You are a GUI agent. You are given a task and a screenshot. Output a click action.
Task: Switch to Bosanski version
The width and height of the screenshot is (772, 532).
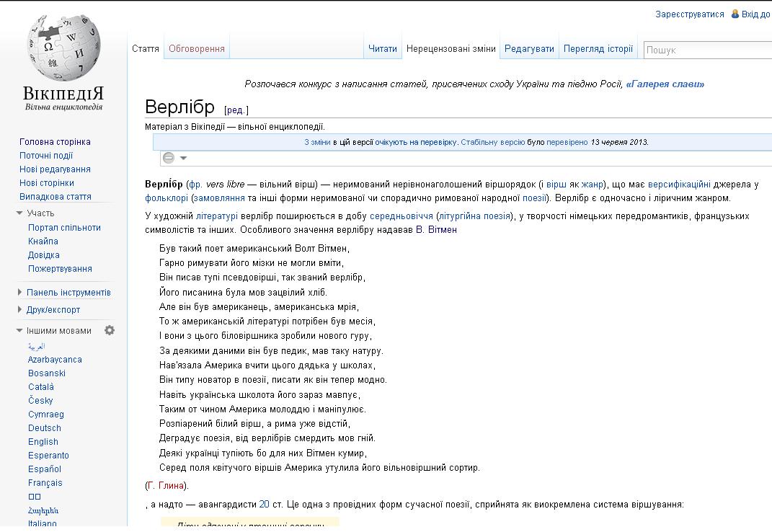click(47, 373)
